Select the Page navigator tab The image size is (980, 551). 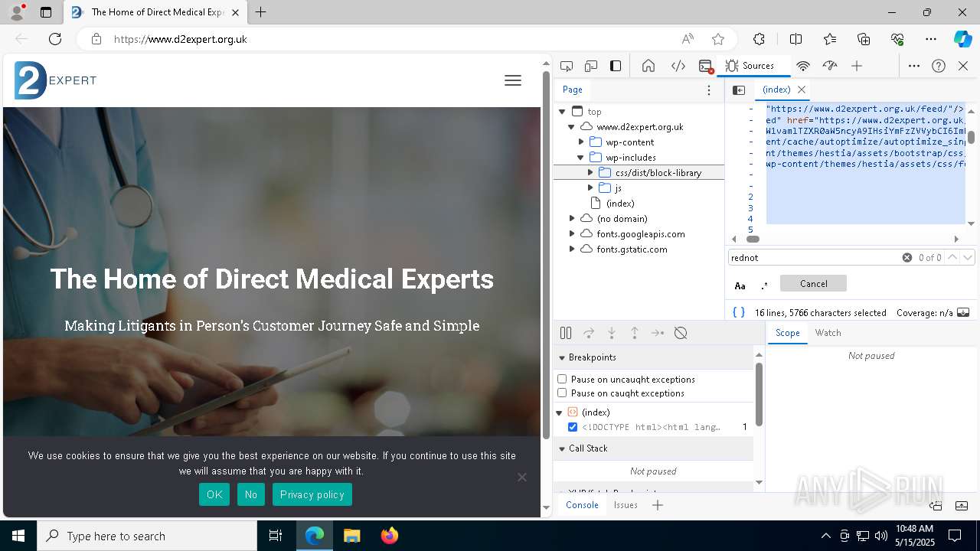click(573, 90)
